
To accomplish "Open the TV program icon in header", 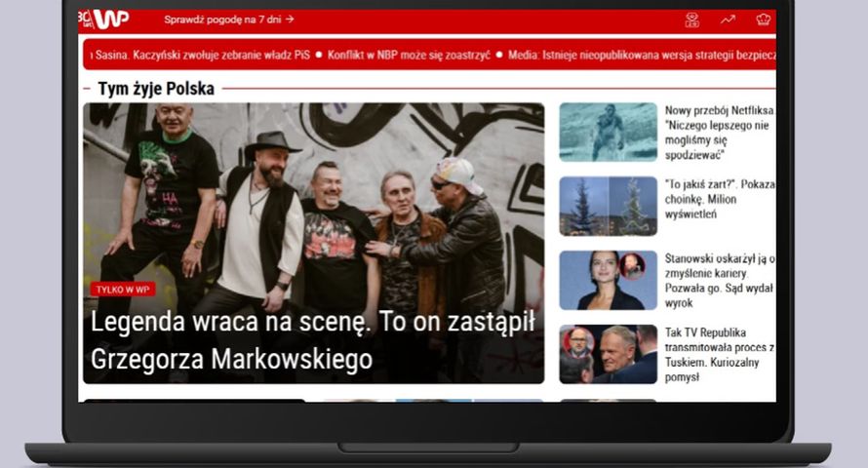I will pyautogui.click(x=692, y=19).
